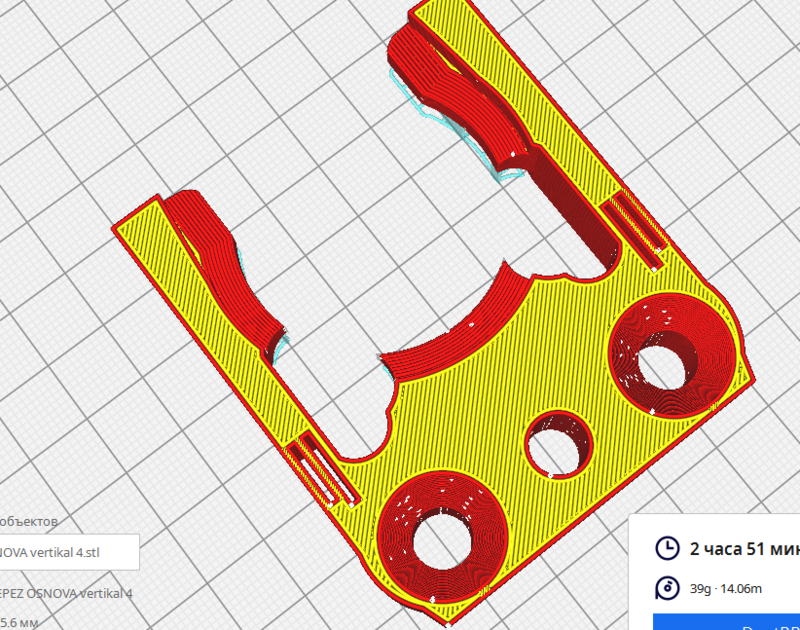This screenshot has width=800, height=630.
Task: Click the 5.6 мм model dimensions text
Action: (20, 620)
